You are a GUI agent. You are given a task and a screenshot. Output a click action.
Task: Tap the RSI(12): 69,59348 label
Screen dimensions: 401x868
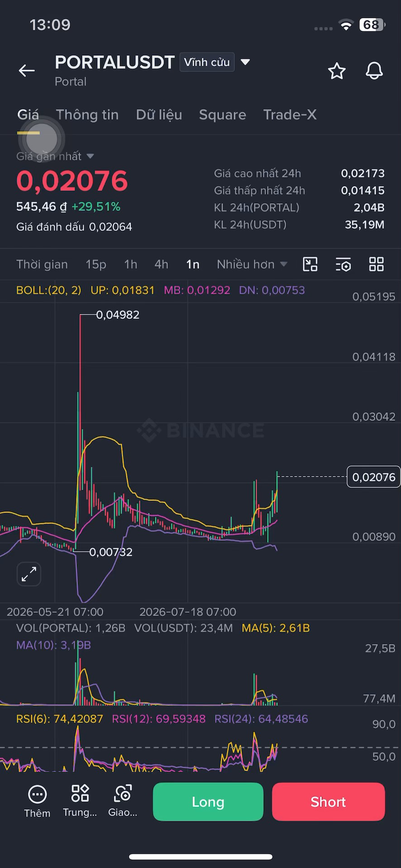pyautogui.click(x=159, y=719)
